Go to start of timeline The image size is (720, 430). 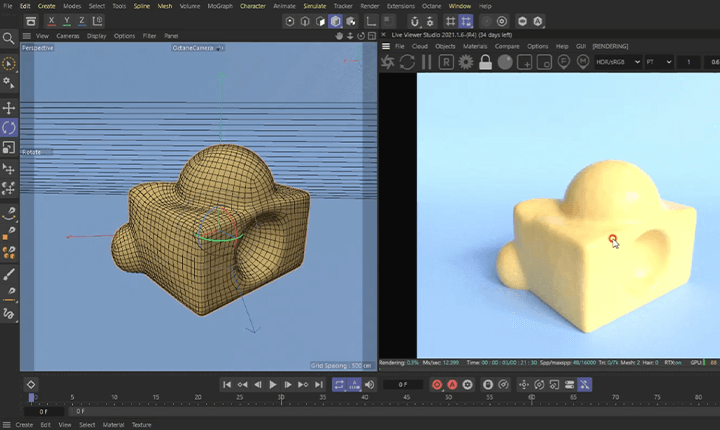227,385
